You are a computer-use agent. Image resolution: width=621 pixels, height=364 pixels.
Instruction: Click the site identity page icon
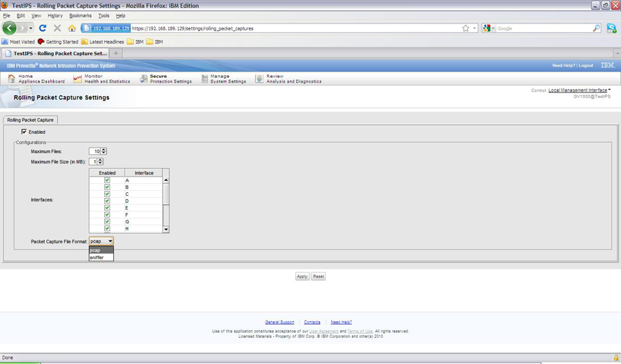tap(87, 28)
